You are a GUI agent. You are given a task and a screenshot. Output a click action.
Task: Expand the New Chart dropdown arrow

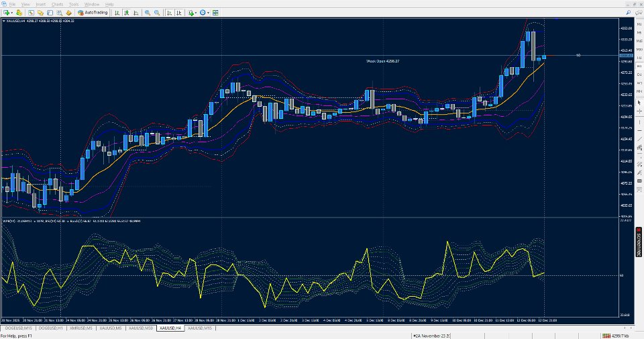coord(12,13)
